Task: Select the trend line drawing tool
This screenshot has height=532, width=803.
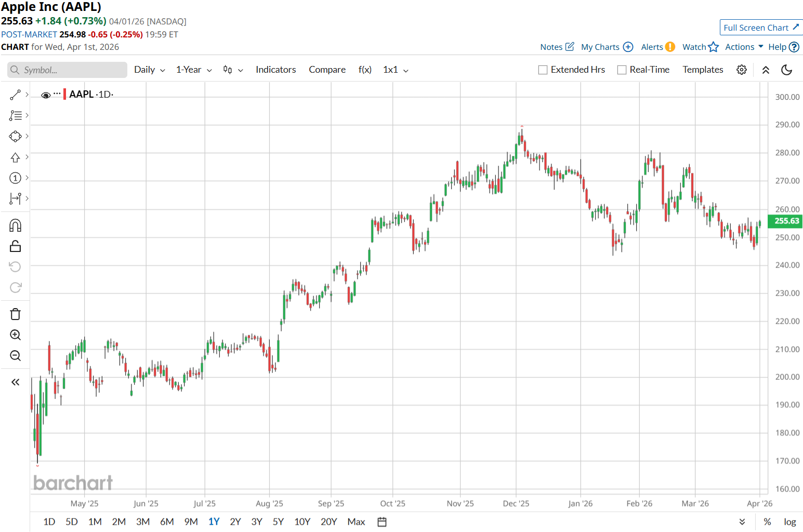Action: pyautogui.click(x=15, y=95)
